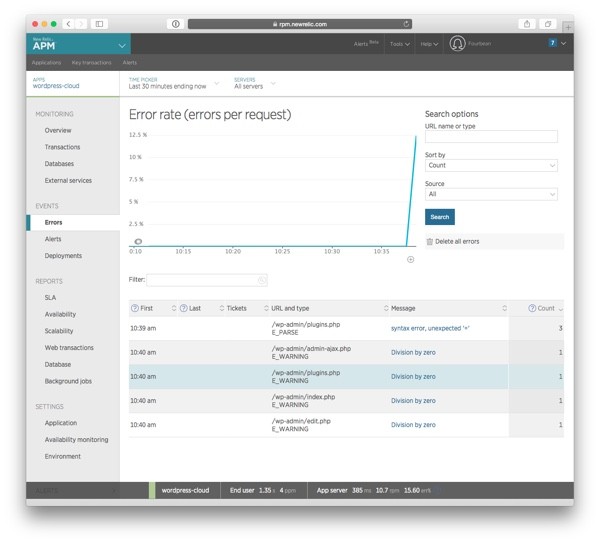The height and width of the screenshot is (543, 600).
Task: Open the Sort by Count dropdown
Action: [491, 165]
